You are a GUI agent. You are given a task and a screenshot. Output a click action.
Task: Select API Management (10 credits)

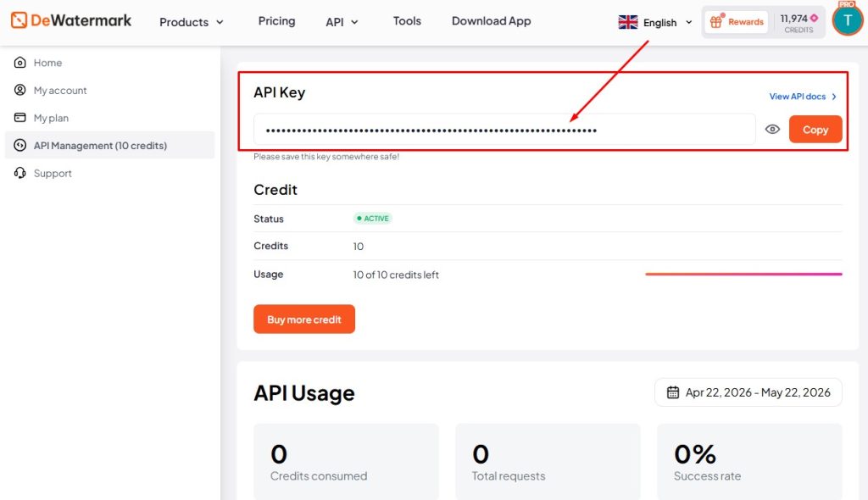[x=109, y=145]
